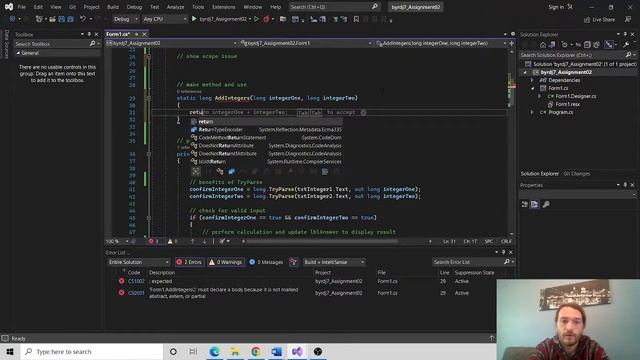Click the Sign in link

click(x=556, y=7)
